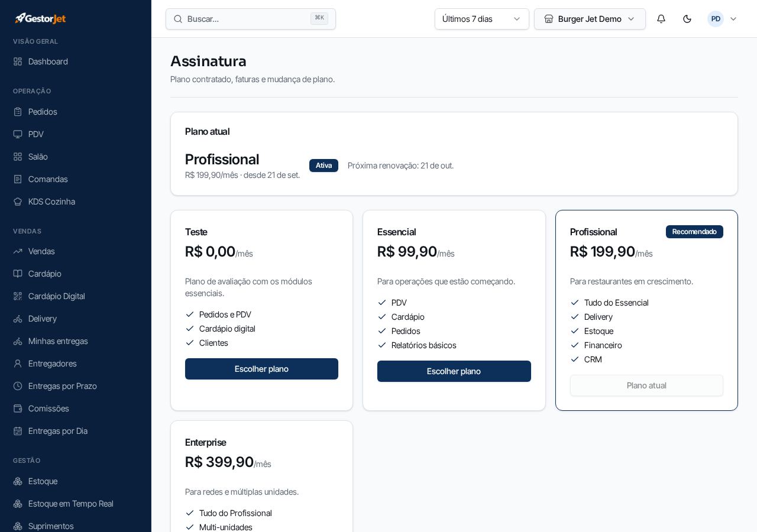
Task: Click the GestorJet logo
Action: [x=40, y=18]
